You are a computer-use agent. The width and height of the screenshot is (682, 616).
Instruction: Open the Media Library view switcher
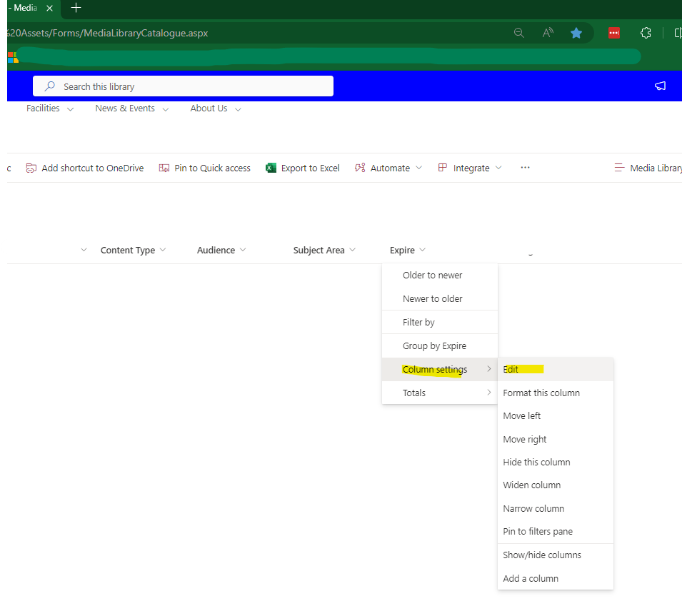coord(648,168)
